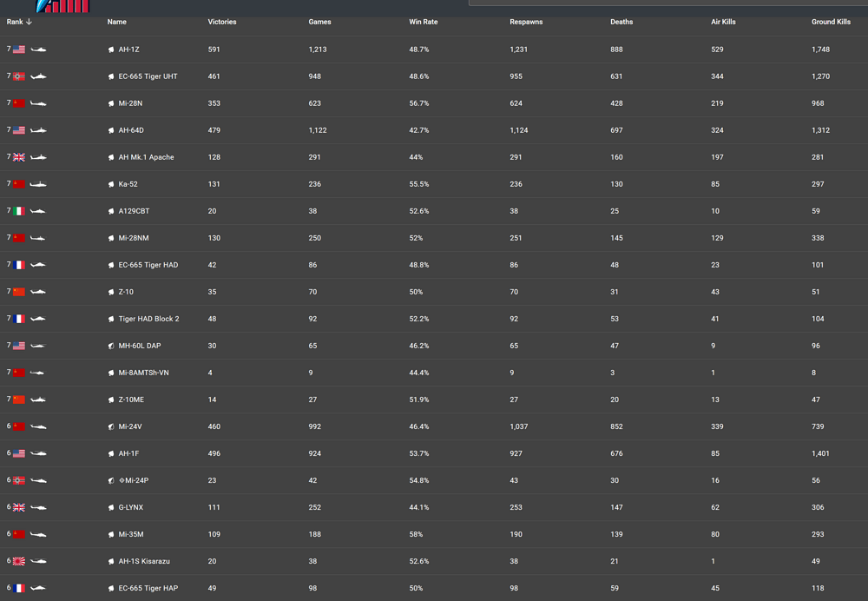Click the helicopter silhouette in the Mi-24V row
The image size is (868, 601).
coord(38,426)
